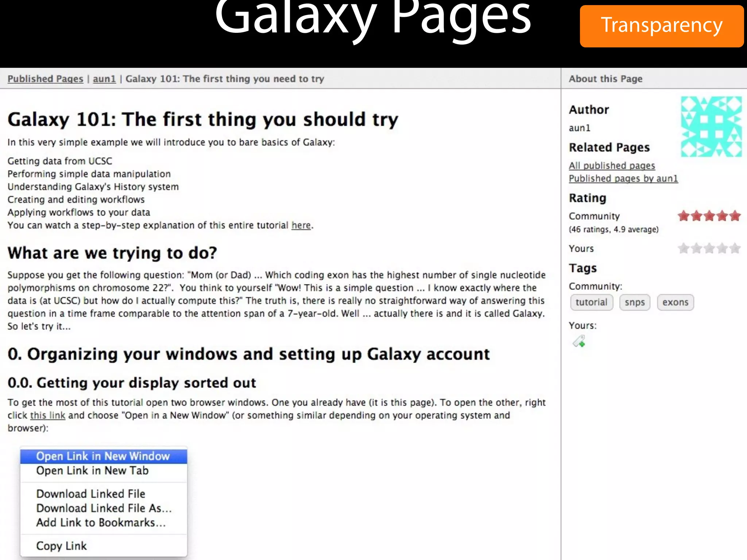Click 'Creating and editing workflows' line
747x560 pixels.
click(76, 199)
